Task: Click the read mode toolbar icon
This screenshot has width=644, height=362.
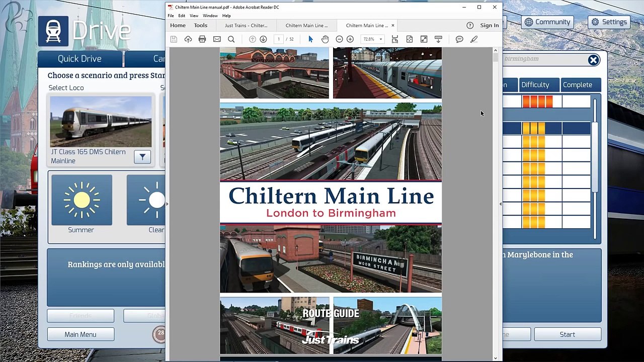Action: point(439,39)
